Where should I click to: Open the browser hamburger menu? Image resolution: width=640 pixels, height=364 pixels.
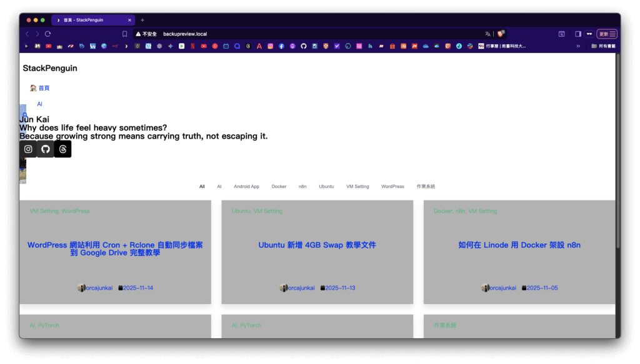click(x=612, y=34)
